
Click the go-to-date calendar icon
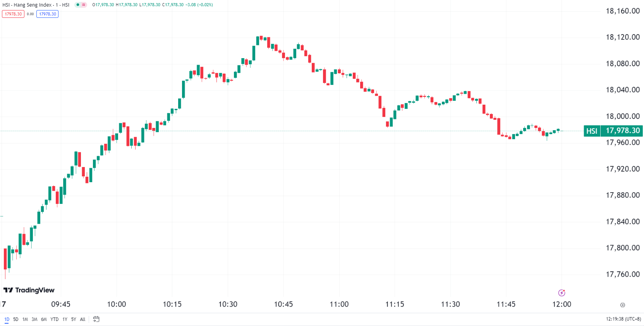(96, 319)
